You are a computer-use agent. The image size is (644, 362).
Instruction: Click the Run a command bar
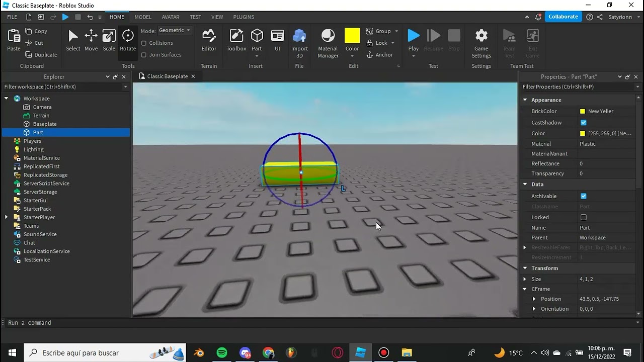click(x=322, y=323)
